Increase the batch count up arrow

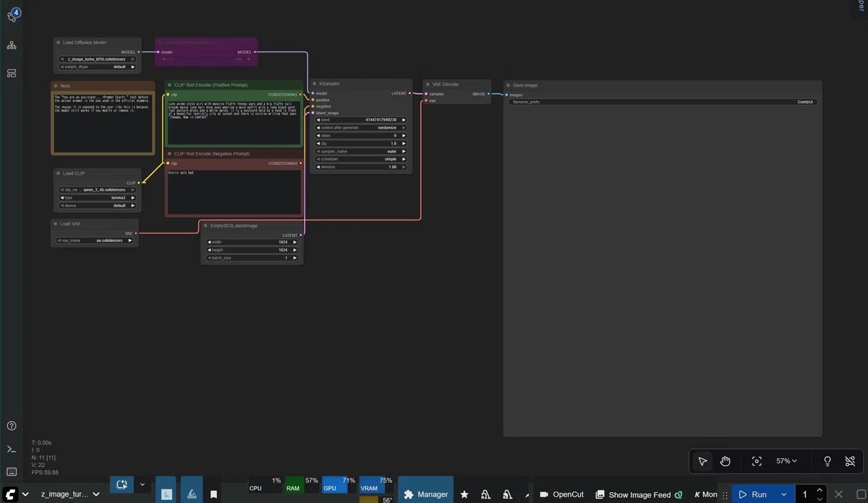pyautogui.click(x=820, y=490)
